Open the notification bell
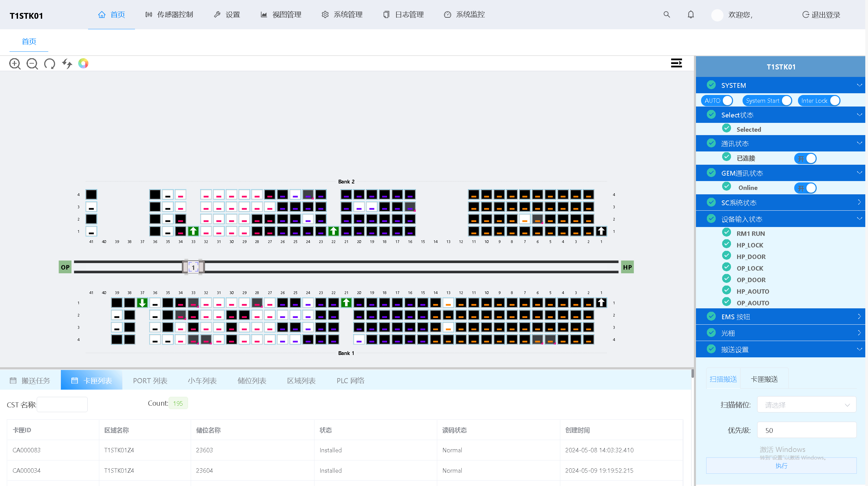 pos(691,15)
